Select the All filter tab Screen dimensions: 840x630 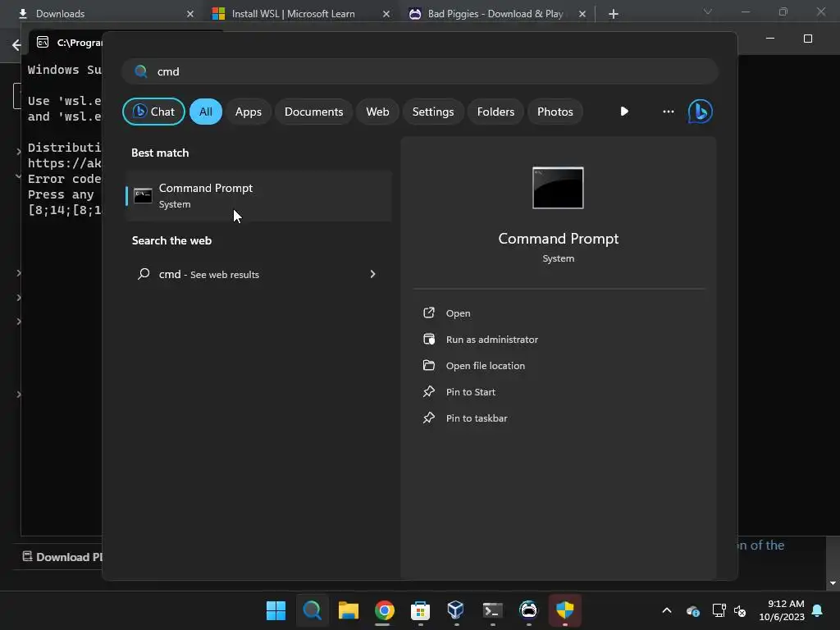pos(206,112)
